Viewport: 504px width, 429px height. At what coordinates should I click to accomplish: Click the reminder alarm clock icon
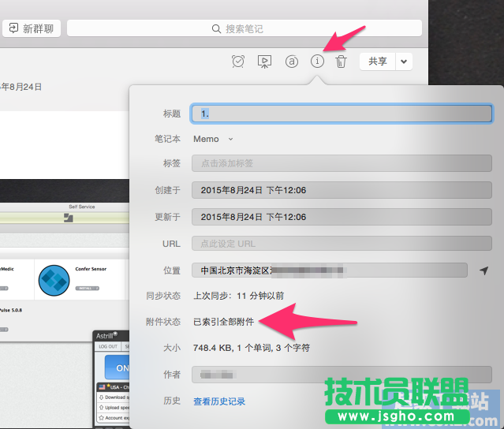238,62
